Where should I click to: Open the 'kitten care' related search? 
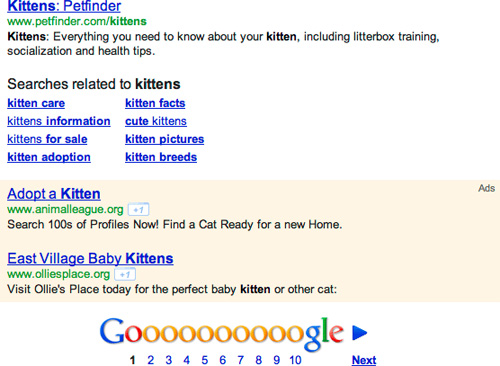[36, 103]
